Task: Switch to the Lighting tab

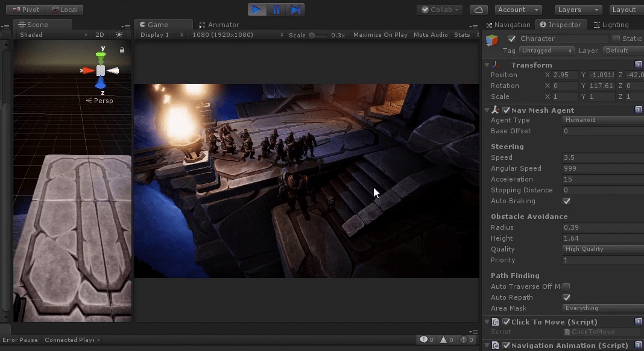Action: click(x=611, y=25)
